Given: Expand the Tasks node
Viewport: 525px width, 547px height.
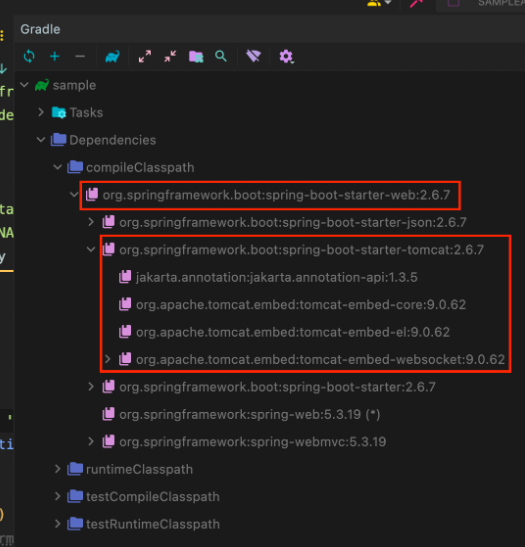Looking at the screenshot, I should 41,112.
